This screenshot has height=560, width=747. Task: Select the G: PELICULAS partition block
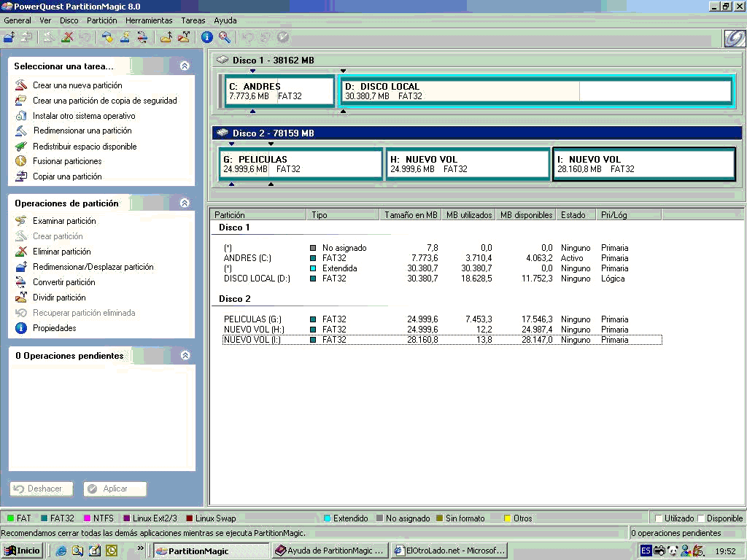(x=301, y=164)
